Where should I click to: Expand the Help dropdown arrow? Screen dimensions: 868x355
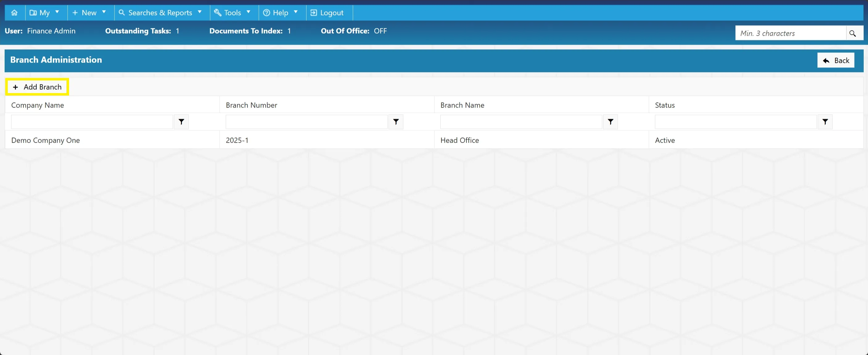click(x=296, y=12)
